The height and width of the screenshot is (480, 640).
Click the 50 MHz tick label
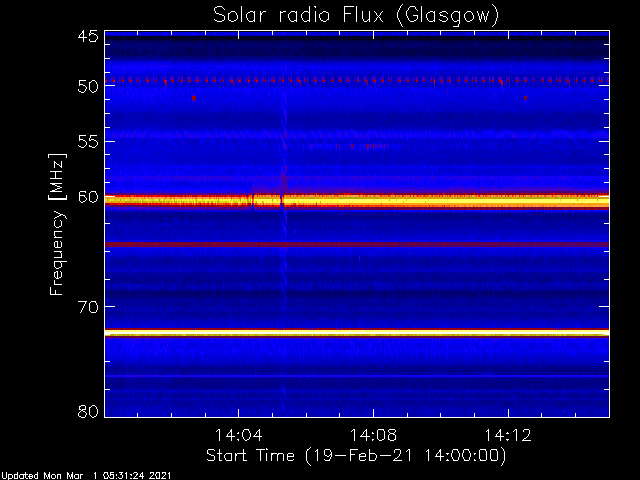pyautogui.click(x=88, y=87)
